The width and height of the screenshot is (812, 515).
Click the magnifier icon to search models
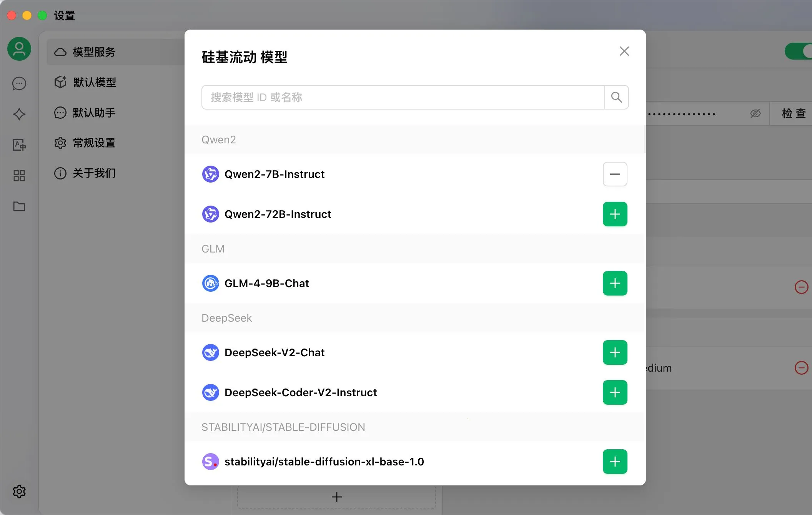616,97
